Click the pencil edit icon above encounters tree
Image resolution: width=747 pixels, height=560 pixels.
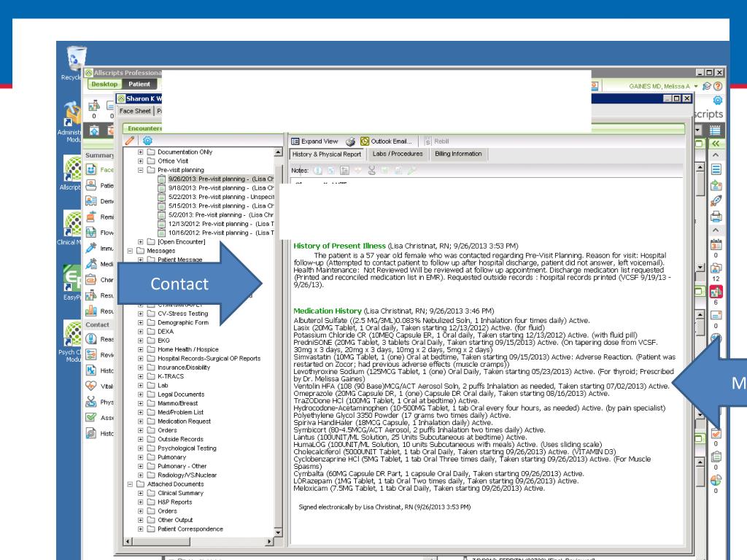[x=130, y=141]
